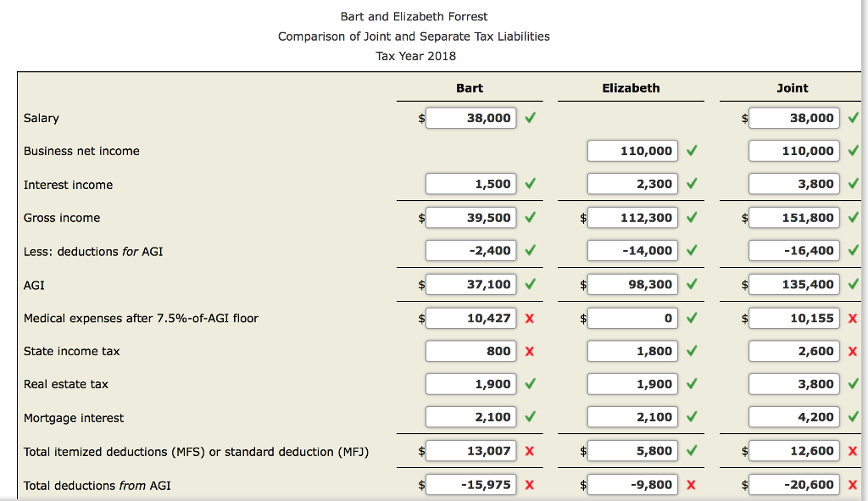Click green check beside Bart's Real estate tax

(x=531, y=384)
